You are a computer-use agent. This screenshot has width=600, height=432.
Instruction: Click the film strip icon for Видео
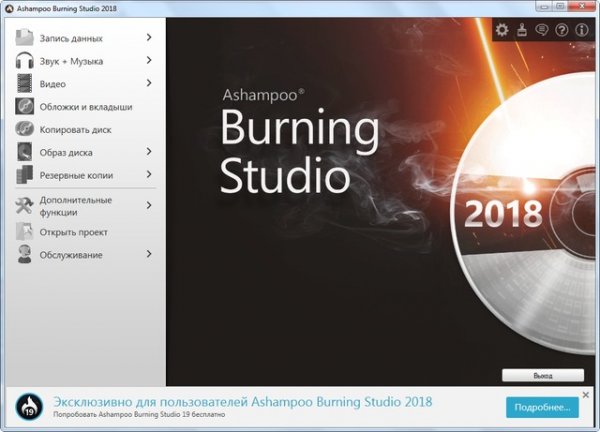coord(24,83)
